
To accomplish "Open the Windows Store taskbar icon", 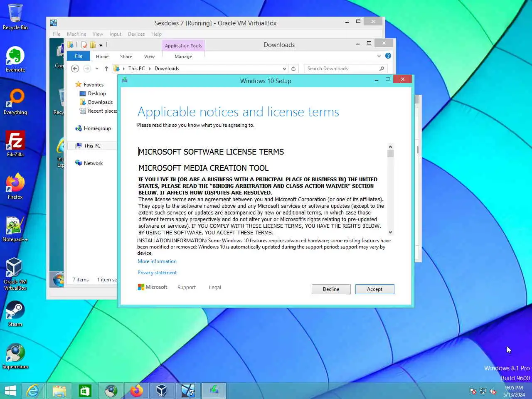I will pos(85,391).
